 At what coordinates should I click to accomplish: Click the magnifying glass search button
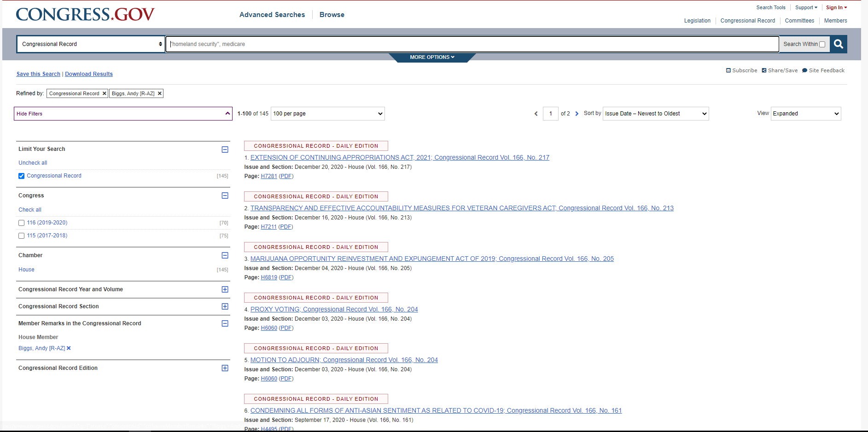click(x=838, y=44)
